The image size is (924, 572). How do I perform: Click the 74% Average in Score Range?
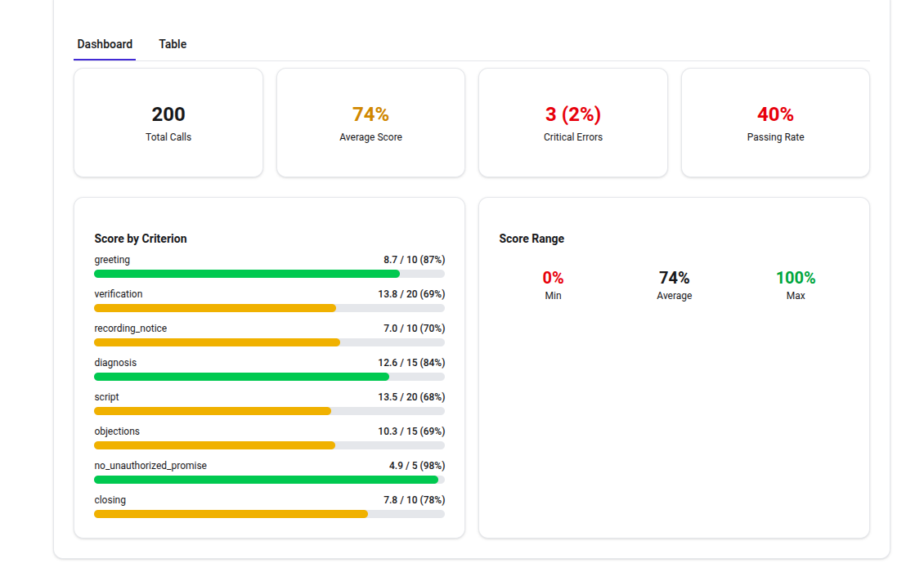[674, 278]
